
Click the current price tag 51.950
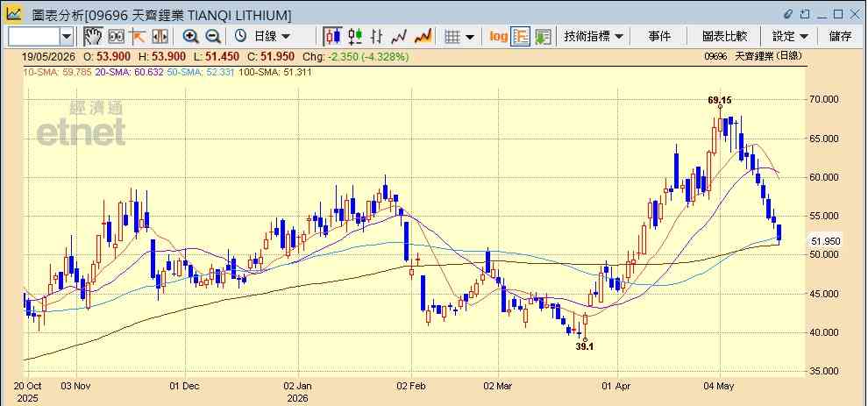click(x=826, y=241)
